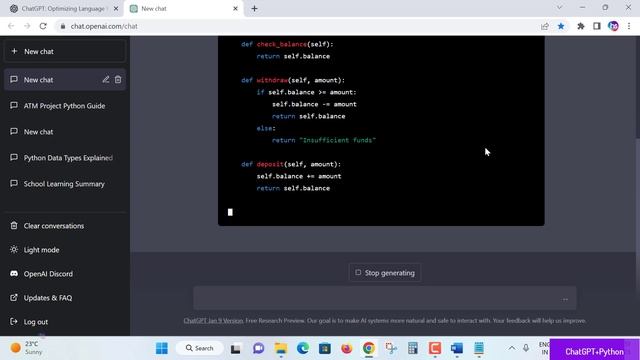Screen dimensions: 640x360
Task: Expand hidden system tray icons chevron
Action: [x=511, y=348]
